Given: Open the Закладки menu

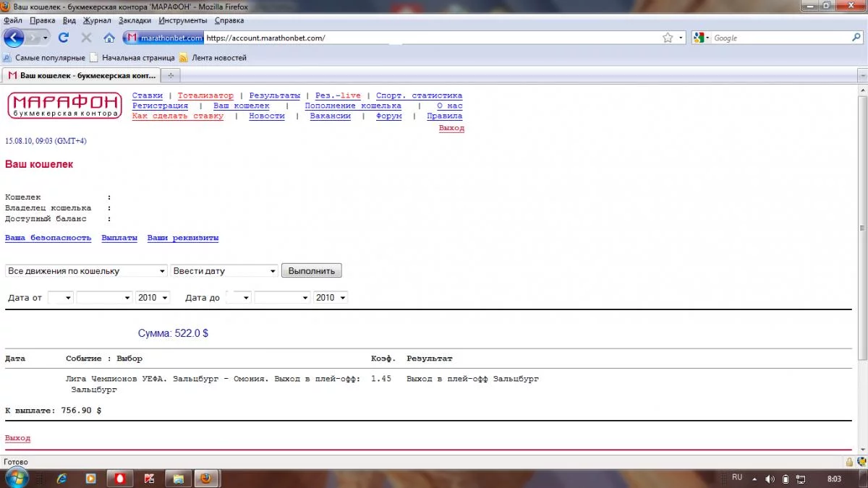Looking at the screenshot, I should click(135, 20).
